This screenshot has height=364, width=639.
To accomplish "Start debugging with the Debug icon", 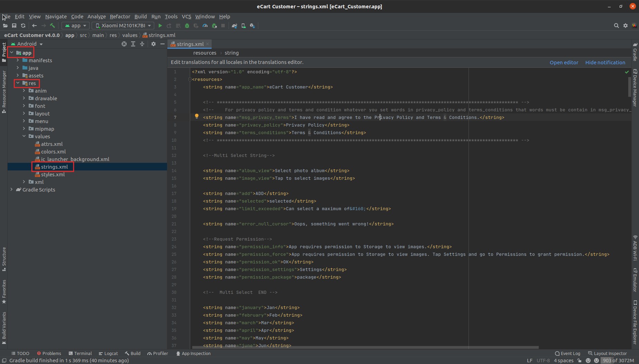I will pos(187,26).
